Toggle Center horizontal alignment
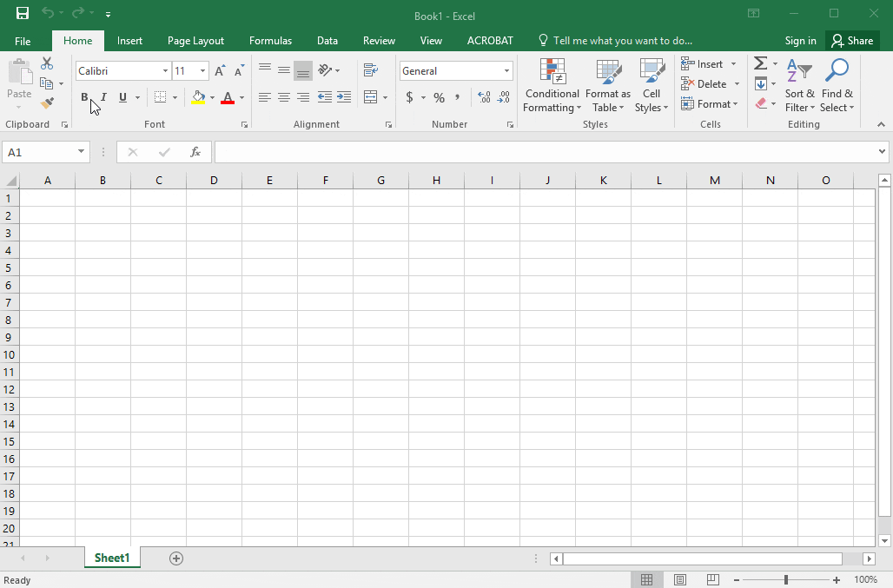This screenshot has width=893, height=588. 284,97
